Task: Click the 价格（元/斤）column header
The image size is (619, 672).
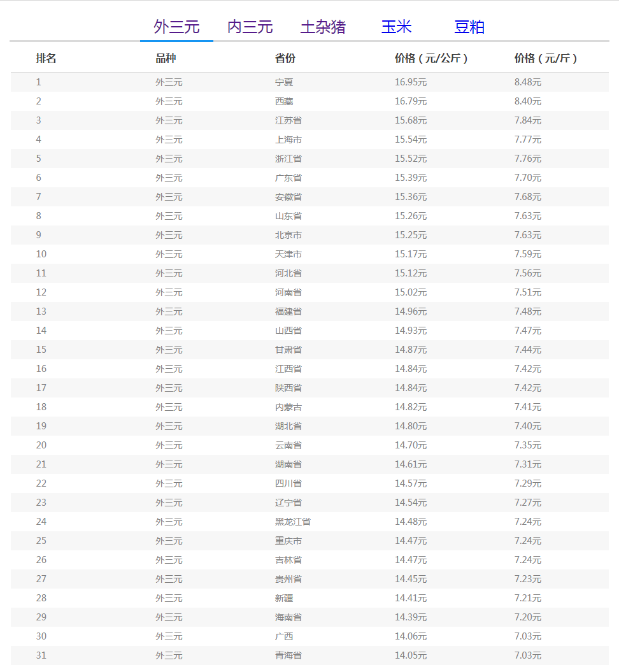Action: click(545, 59)
